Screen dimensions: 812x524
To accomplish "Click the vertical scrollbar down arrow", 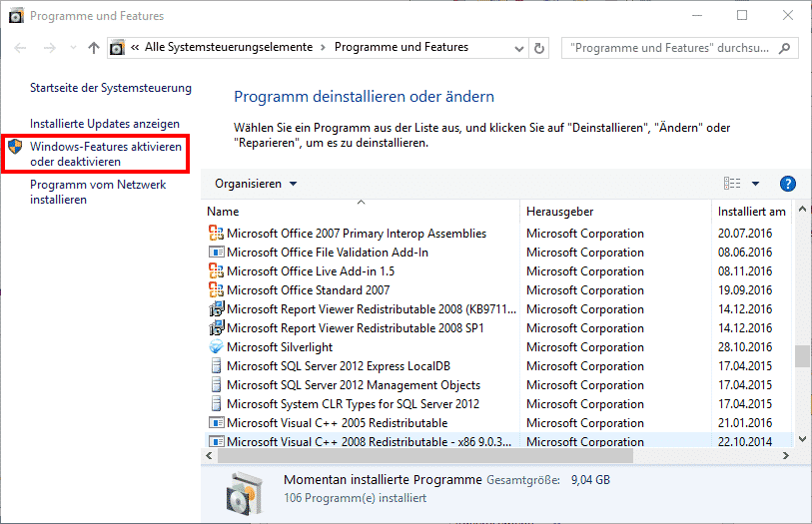I will (x=802, y=439).
